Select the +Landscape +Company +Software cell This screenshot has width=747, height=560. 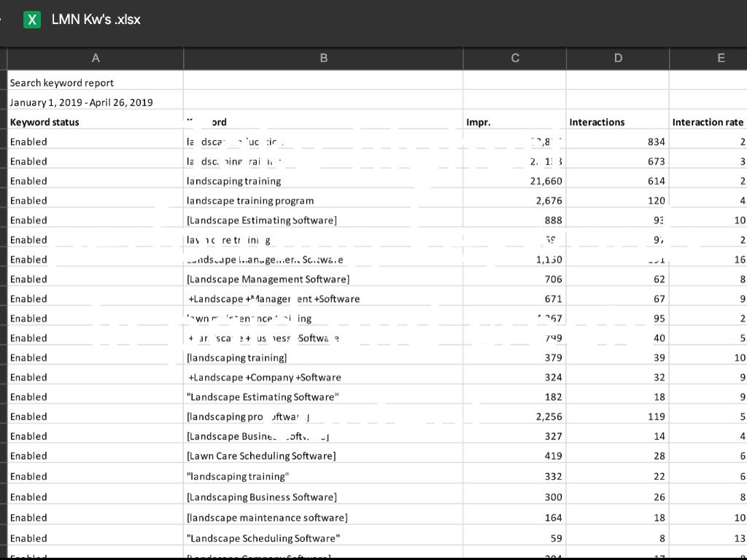coord(264,378)
